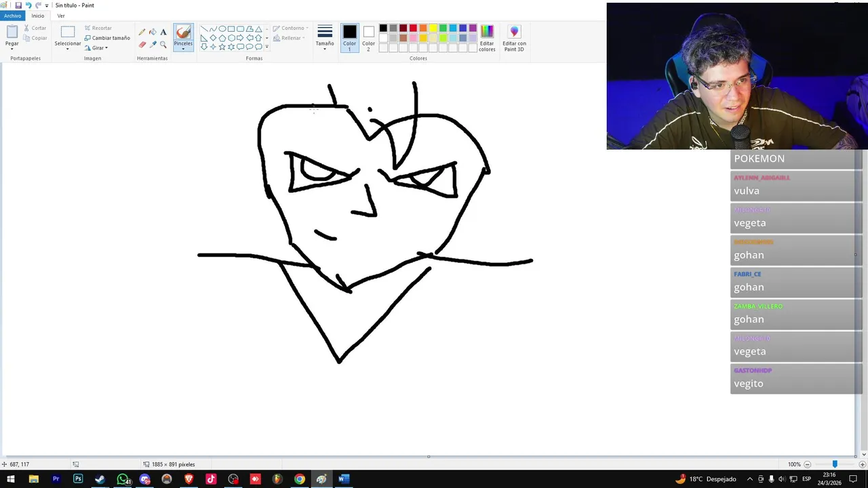Select the Text tool
The width and height of the screenshot is (868, 488).
click(x=163, y=32)
